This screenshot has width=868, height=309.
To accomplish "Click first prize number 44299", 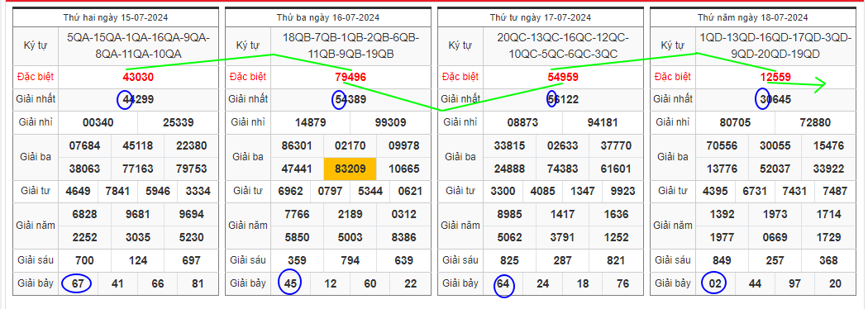I will pyautogui.click(x=138, y=99).
